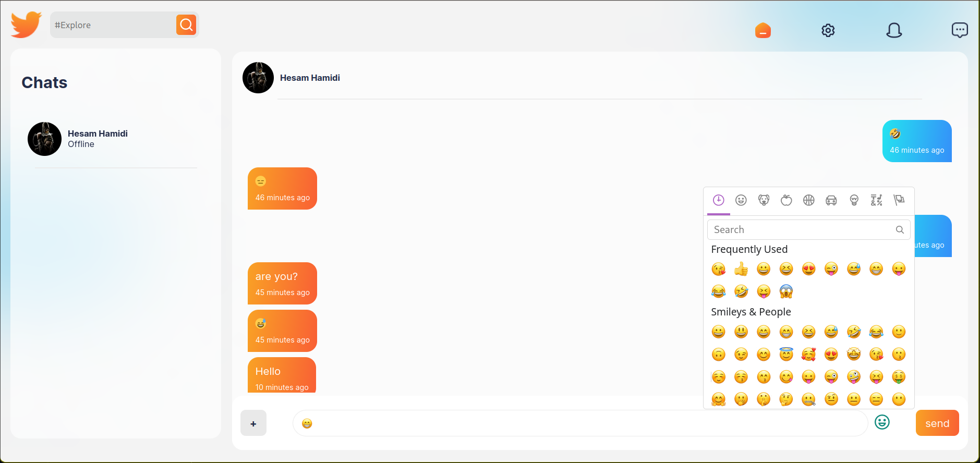Switch to Objects lightbulb emoji tab
Screen dimensions: 980x463
(854, 200)
